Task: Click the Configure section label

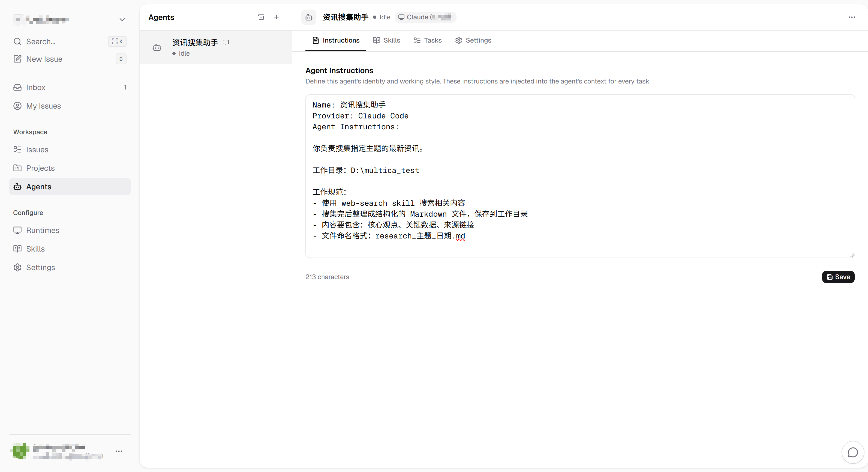Action: point(28,213)
